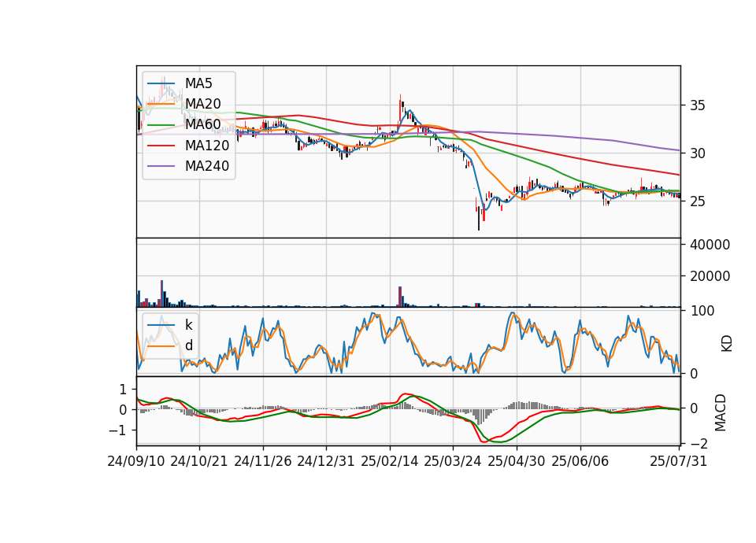Screen dimensions: 756x543
Task: Click the MA60 legend label
Action: pyautogui.click(x=203, y=124)
